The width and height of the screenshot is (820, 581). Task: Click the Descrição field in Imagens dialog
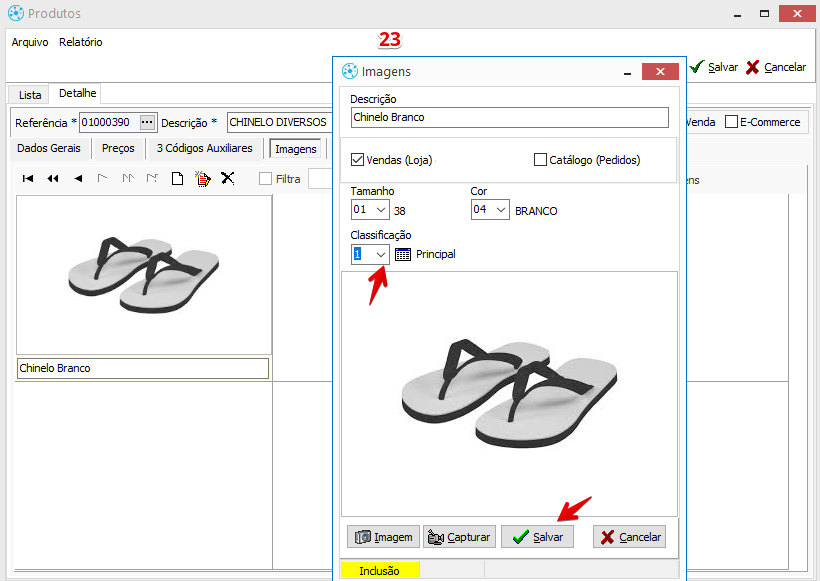[509, 117]
